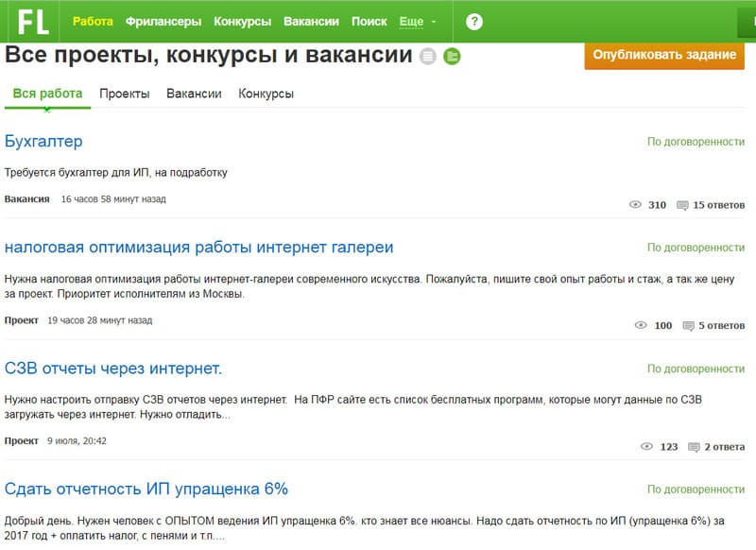Click the gray list view icon
The image size is (756, 550).
(x=429, y=57)
